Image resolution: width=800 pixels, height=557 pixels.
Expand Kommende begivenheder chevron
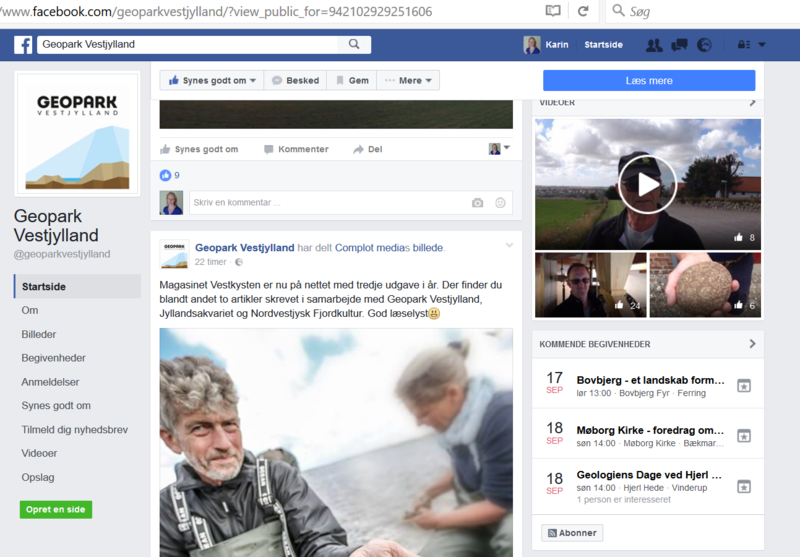(752, 344)
